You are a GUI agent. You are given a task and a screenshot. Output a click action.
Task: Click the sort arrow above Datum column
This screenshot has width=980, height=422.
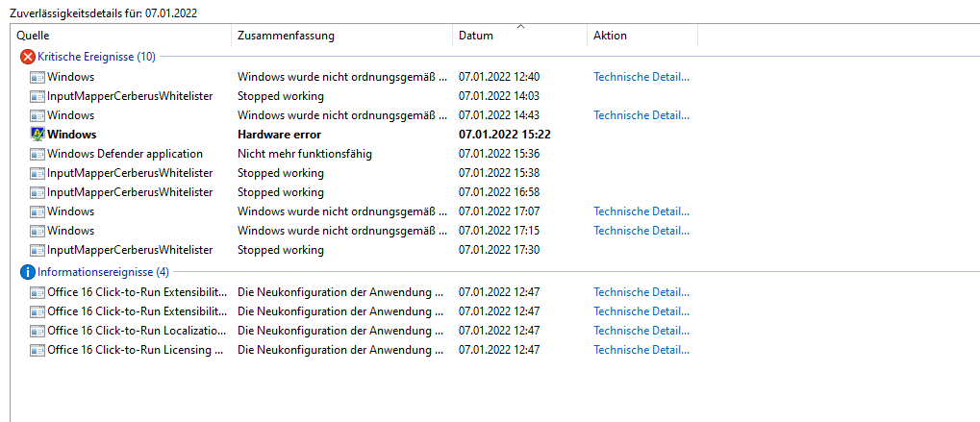(x=520, y=26)
